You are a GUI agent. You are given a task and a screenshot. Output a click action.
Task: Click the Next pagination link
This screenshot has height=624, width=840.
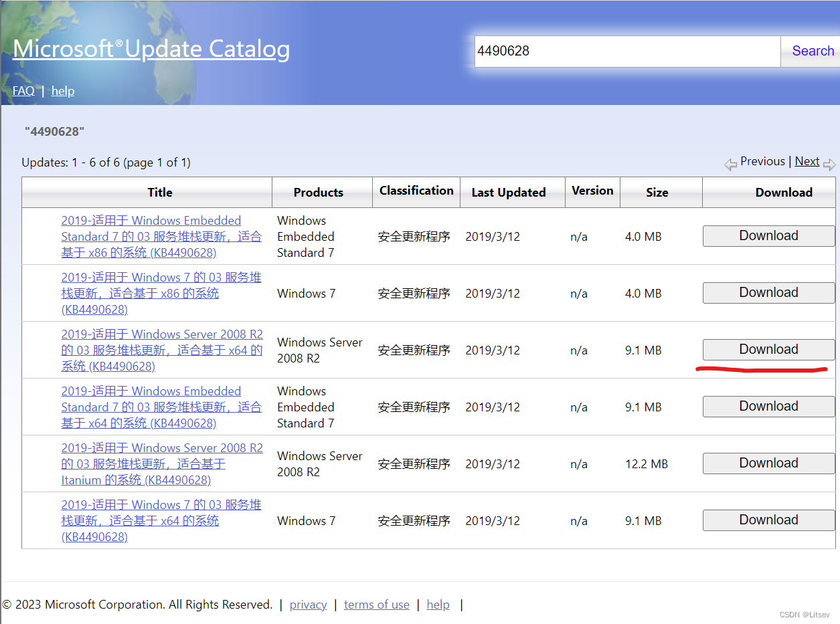click(x=807, y=161)
